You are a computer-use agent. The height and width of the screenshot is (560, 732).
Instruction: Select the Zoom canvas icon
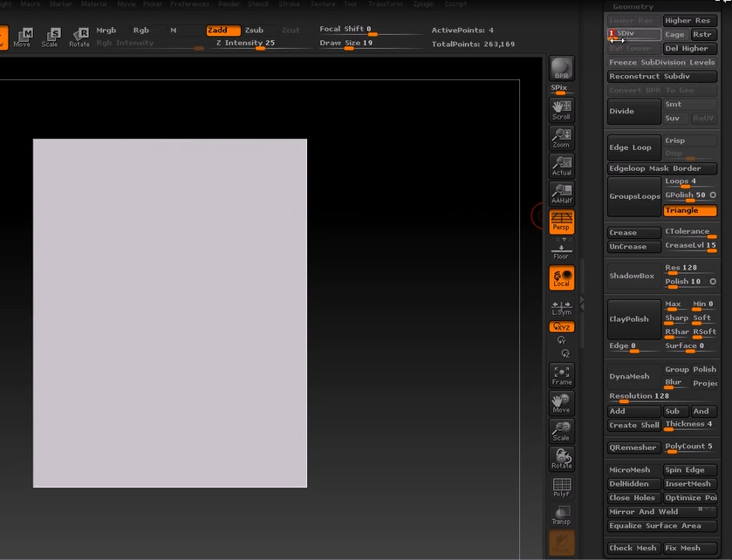tap(562, 138)
